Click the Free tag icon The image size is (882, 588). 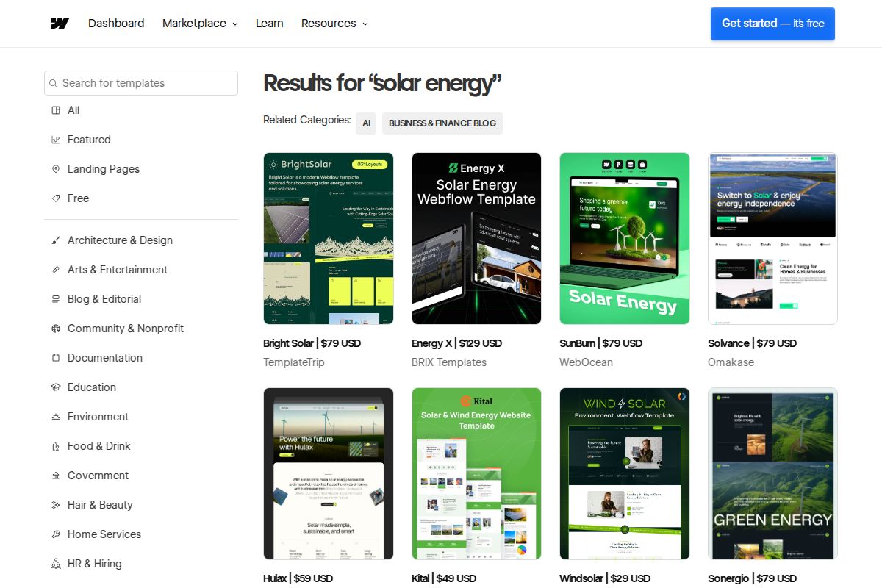point(56,198)
